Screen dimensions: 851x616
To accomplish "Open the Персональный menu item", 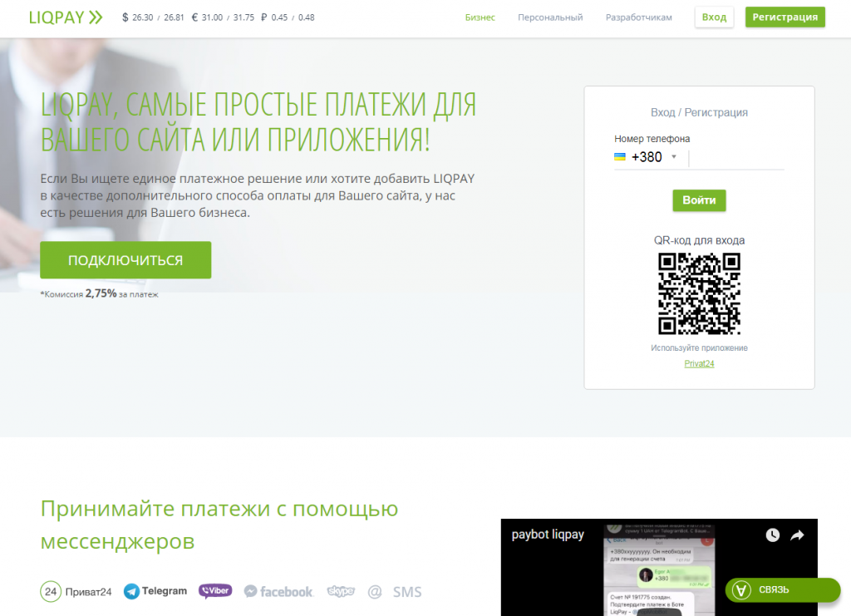I will (x=550, y=17).
